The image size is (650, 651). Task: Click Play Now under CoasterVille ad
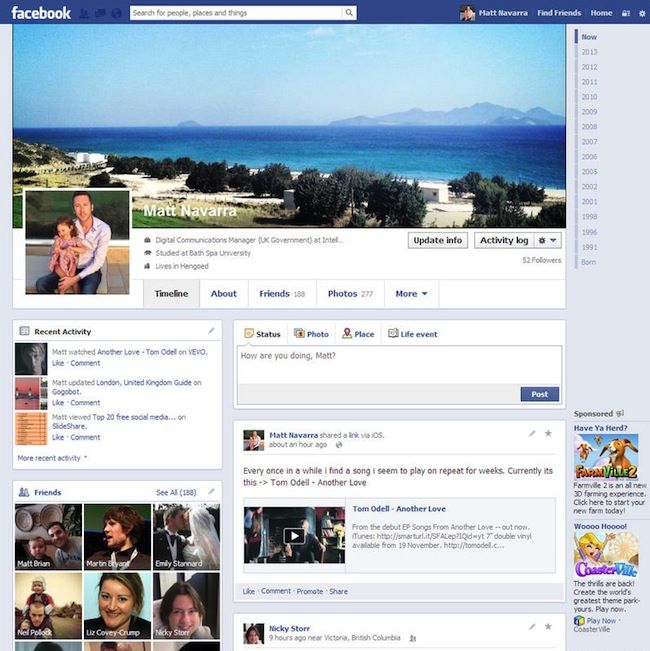(601, 620)
